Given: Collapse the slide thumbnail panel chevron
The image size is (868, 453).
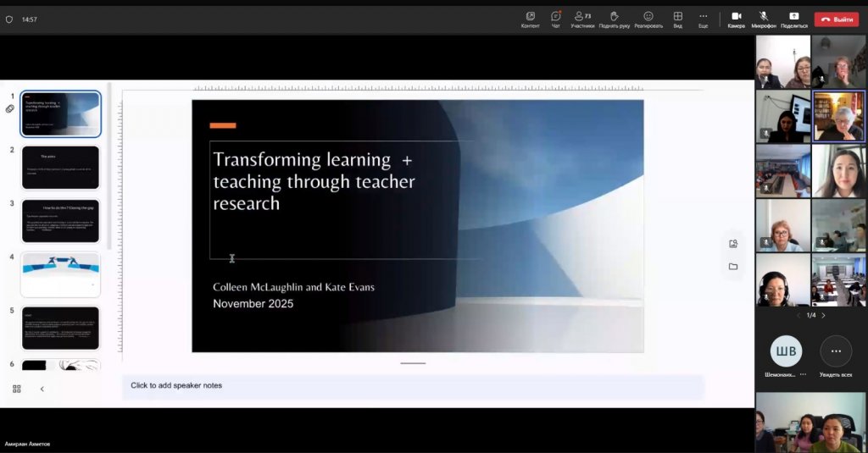Looking at the screenshot, I should [x=42, y=389].
